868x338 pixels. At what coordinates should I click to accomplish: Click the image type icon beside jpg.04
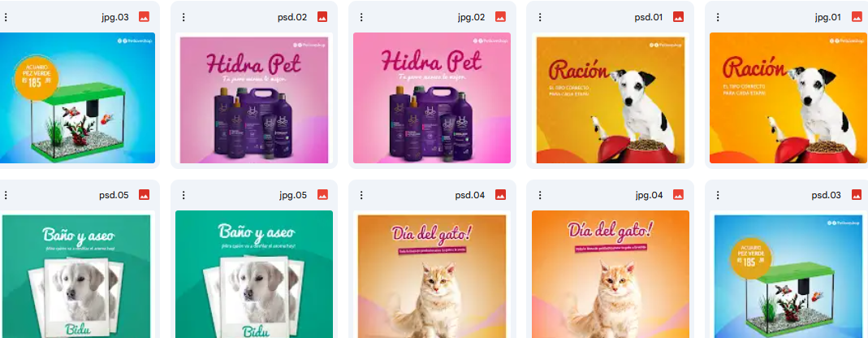(x=679, y=195)
